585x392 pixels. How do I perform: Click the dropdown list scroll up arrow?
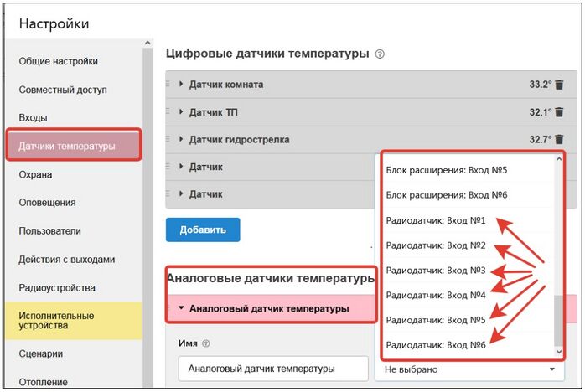coord(558,159)
